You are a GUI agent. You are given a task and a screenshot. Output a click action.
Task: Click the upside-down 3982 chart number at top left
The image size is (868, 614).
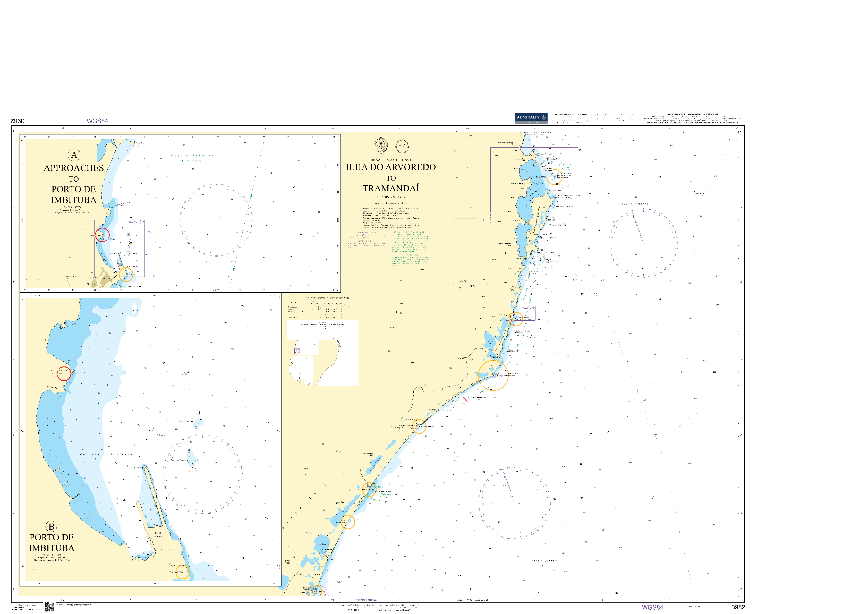pos(18,121)
